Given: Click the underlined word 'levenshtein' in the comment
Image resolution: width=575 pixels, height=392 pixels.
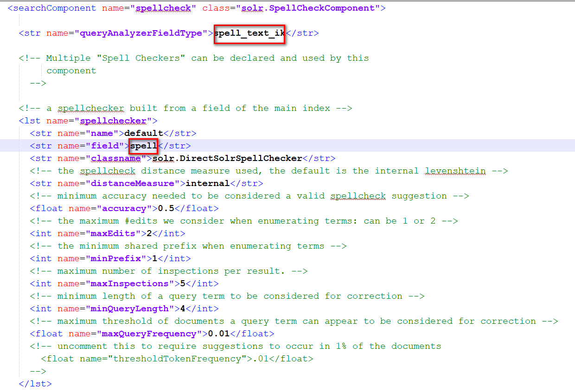Looking at the screenshot, I should 455,171.
